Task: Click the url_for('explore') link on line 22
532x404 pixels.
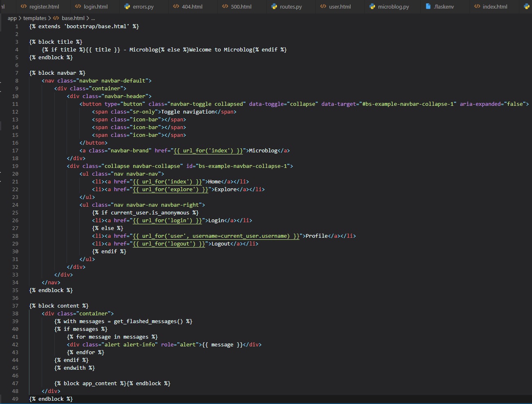Action: point(170,190)
